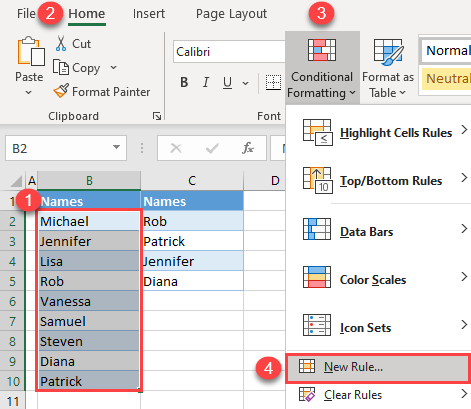Select row 2 header

12,221
